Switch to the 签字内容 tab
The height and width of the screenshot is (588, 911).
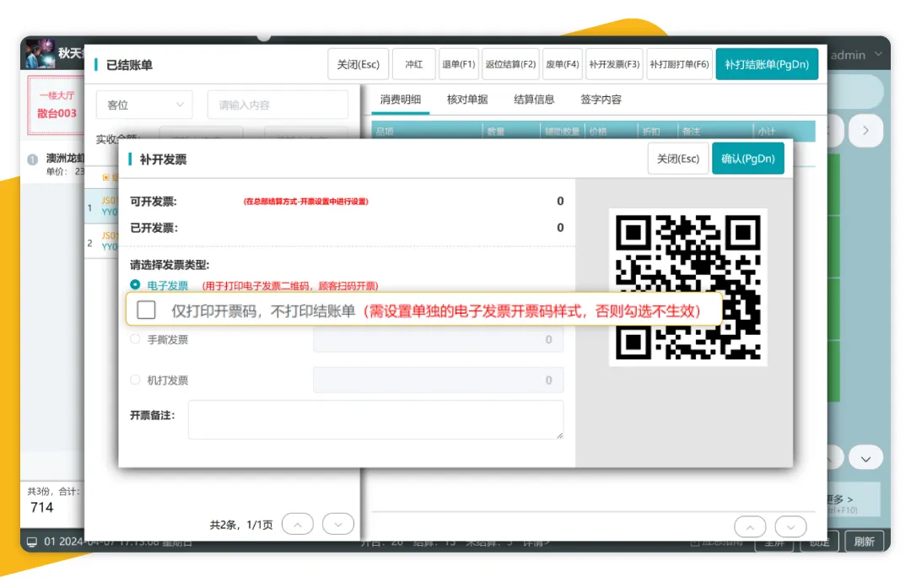point(601,100)
